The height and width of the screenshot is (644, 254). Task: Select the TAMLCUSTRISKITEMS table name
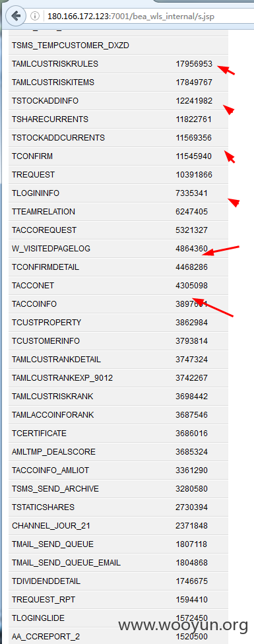tap(53, 82)
